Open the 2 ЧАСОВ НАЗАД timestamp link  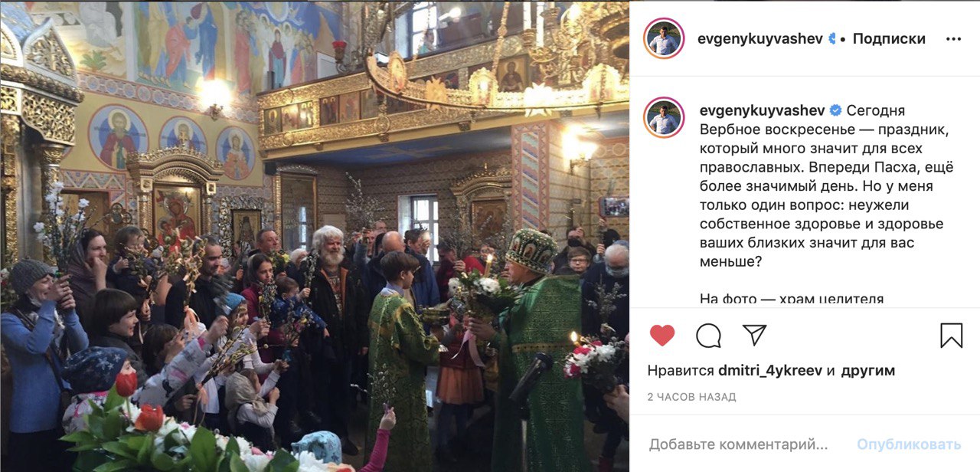coord(691,397)
